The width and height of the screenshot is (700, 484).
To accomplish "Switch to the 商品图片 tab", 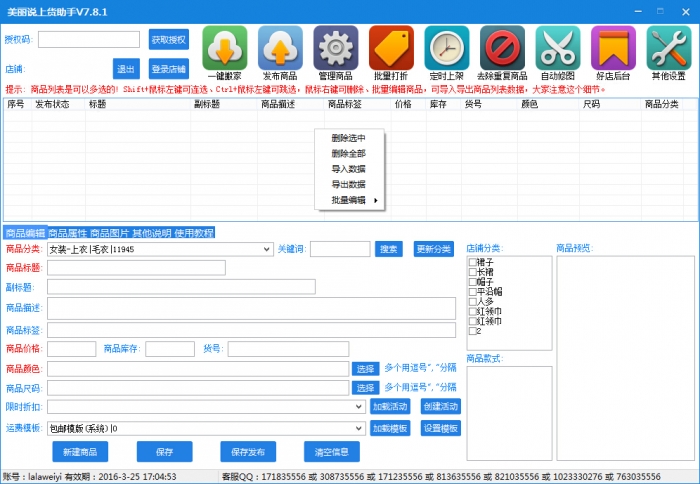I will pos(109,233).
